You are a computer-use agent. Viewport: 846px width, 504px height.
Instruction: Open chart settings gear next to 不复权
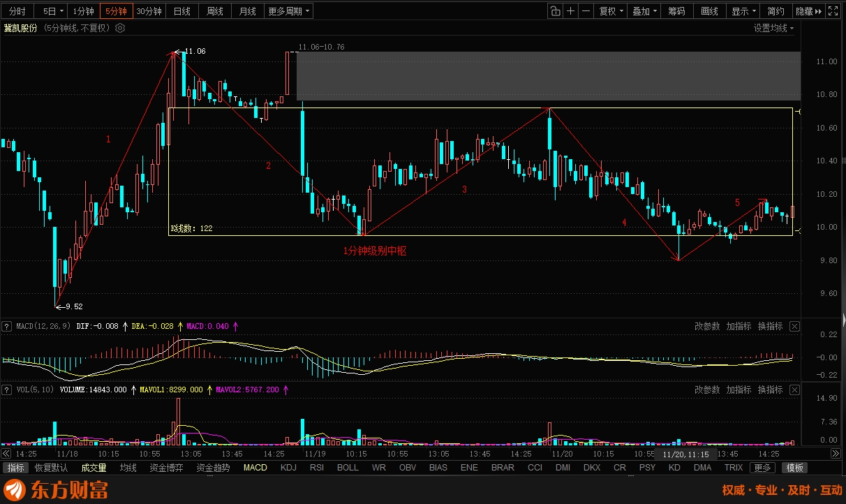pyautogui.click(x=119, y=28)
